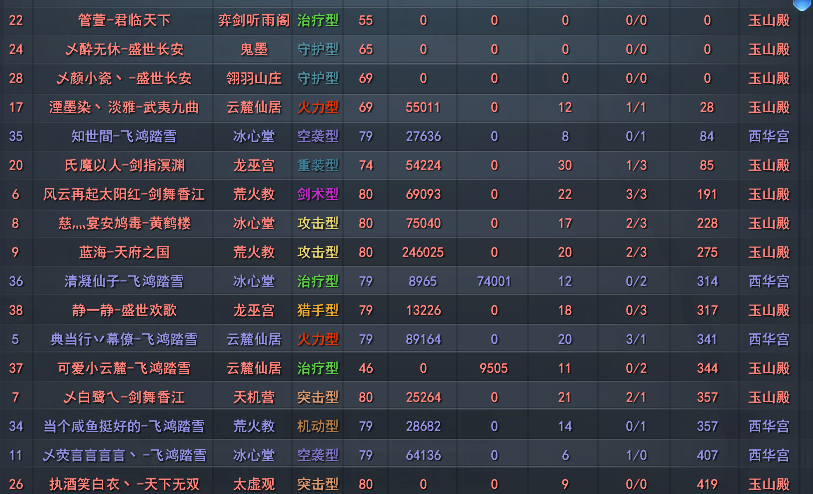Click the 弈剑听雨阁 class cell
This screenshot has width=813, height=494.
pos(254,20)
